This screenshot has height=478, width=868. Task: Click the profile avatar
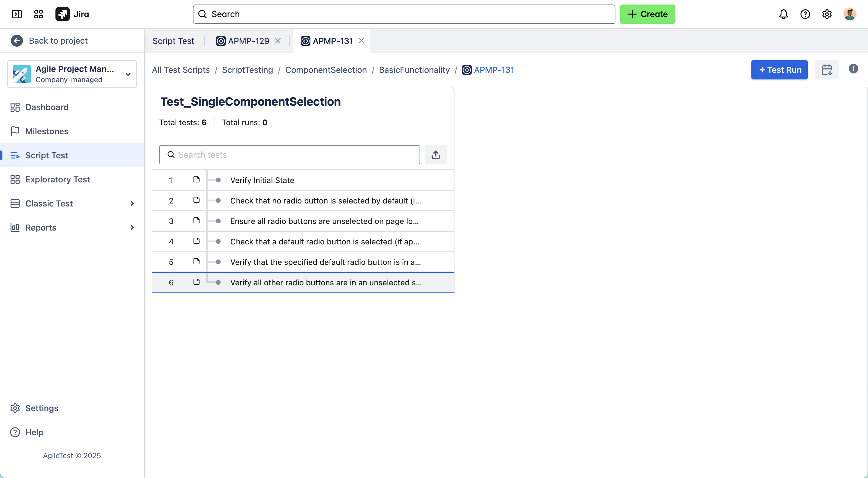pos(850,14)
